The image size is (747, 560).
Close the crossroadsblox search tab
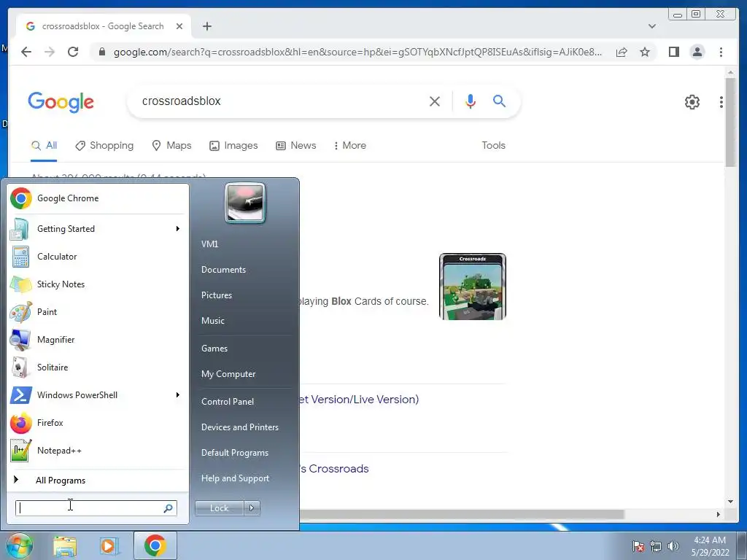179,26
